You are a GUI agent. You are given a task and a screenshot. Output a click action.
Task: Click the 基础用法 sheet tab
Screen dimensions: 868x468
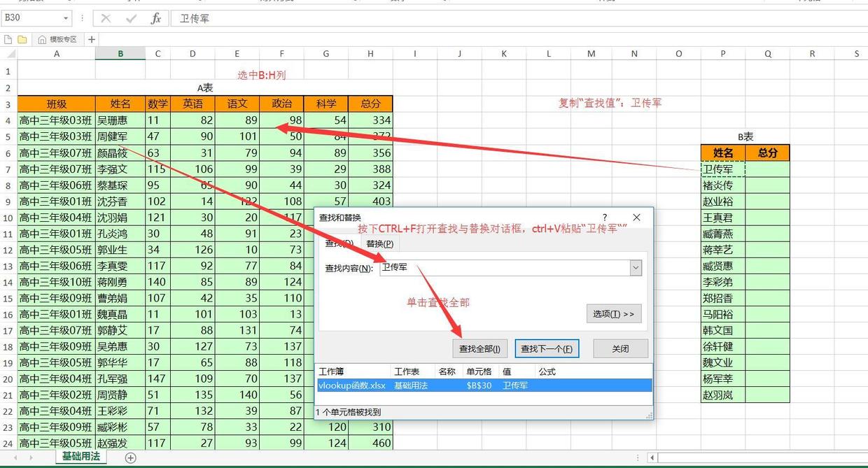pyautogui.click(x=80, y=457)
